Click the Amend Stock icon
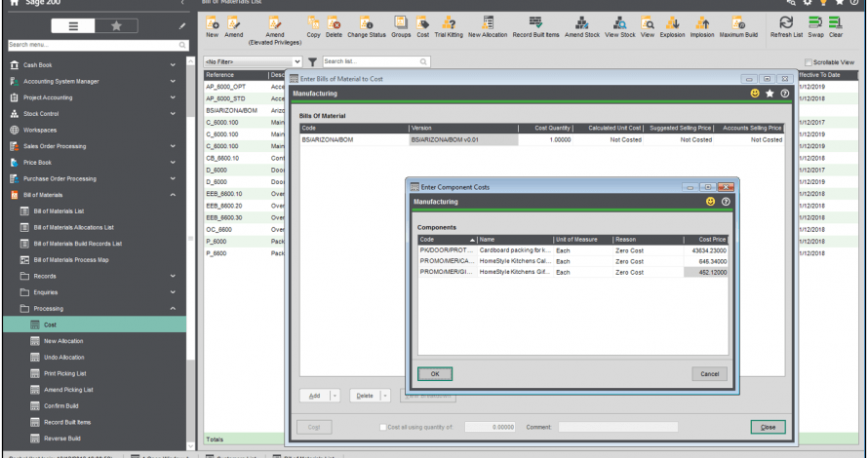 [x=582, y=27]
